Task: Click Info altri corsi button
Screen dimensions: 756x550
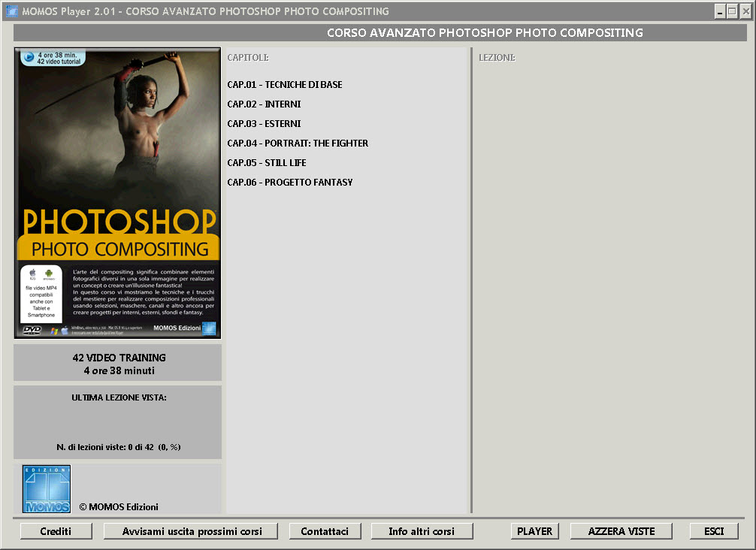Action: pos(422,531)
